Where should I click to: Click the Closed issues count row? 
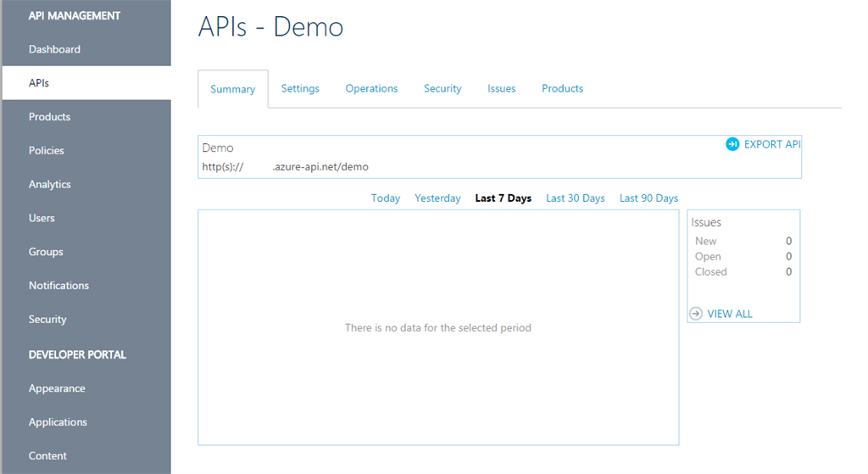(x=743, y=272)
